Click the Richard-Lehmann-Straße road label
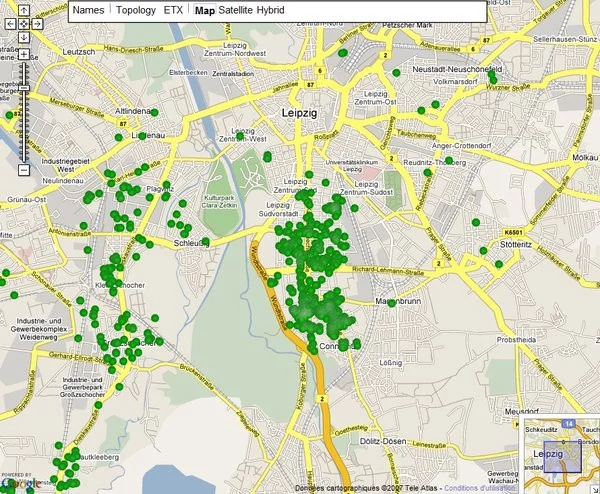 click(388, 271)
